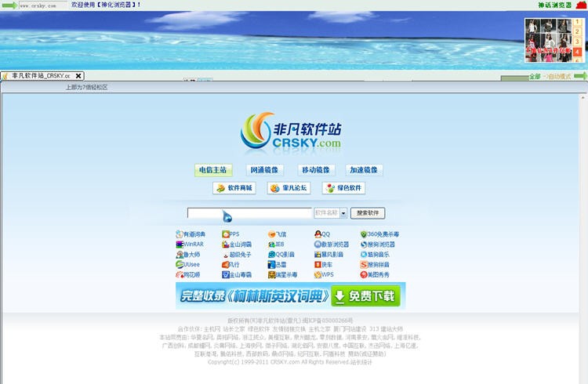Click the 神话浏览器 title text
588x384 pixels.
(x=555, y=5)
